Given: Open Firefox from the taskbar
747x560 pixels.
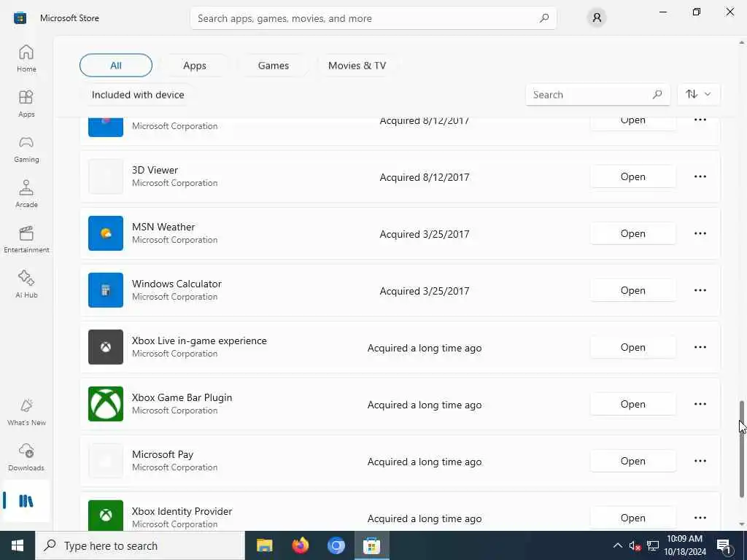Looking at the screenshot, I should (x=300, y=545).
